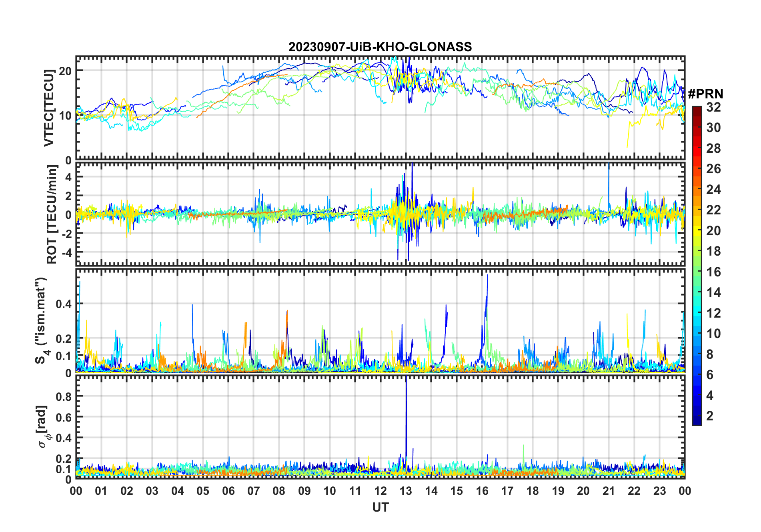
Task: Click the 0.8 tick on sigma-phi axis
Action: pos(63,396)
